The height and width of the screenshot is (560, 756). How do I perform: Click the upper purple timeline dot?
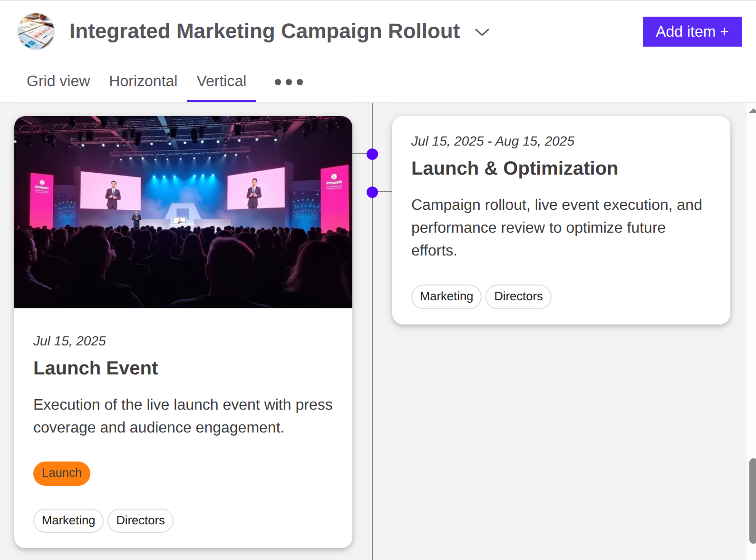coord(372,154)
